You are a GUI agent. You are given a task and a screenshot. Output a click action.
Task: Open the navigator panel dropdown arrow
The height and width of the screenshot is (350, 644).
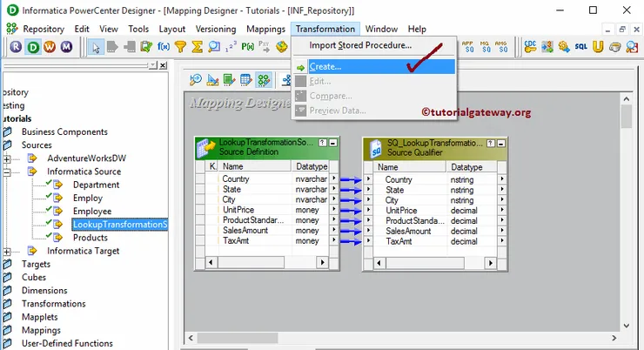[x=154, y=65]
